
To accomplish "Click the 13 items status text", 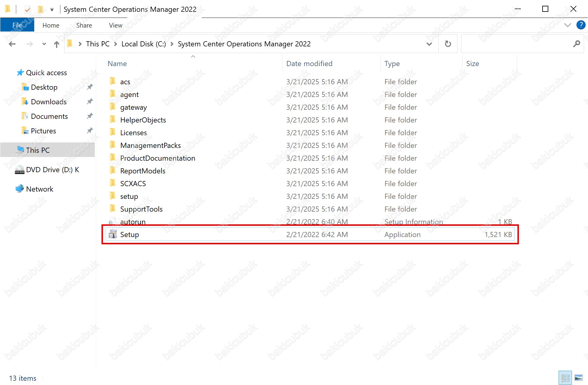I will 23,378.
